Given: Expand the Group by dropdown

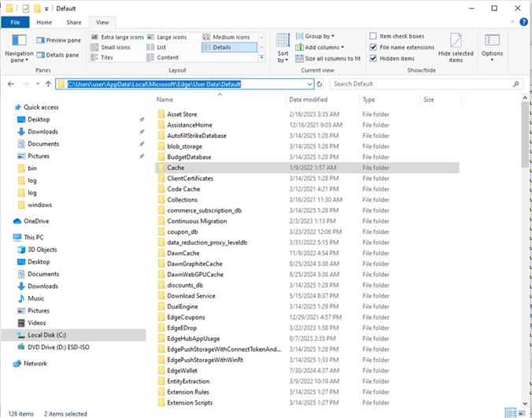Looking at the screenshot, I should tap(315, 36).
